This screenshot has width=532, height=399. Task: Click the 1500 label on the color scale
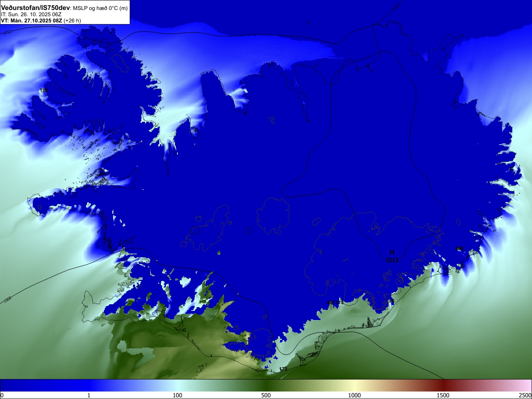(x=443, y=395)
